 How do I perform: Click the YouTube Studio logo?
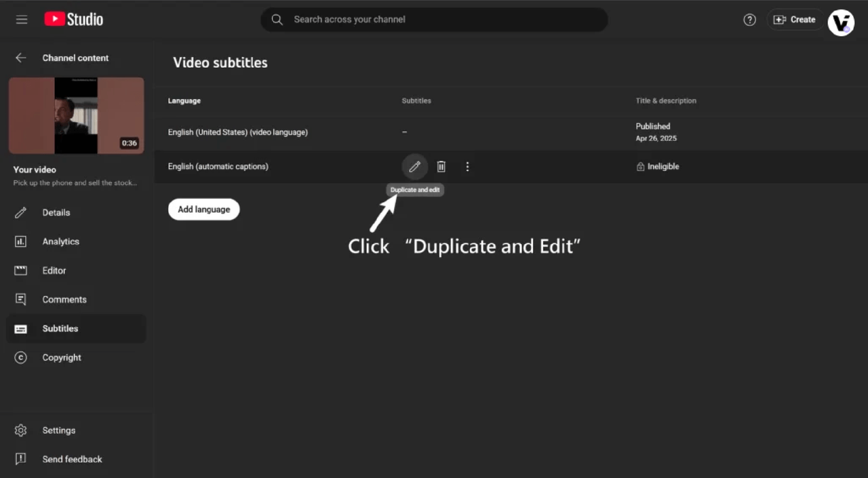(74, 20)
